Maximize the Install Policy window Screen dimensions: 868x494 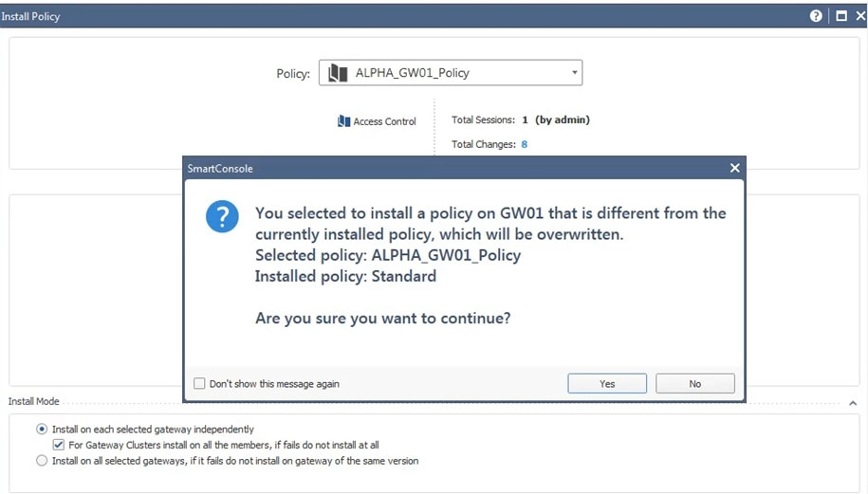point(840,16)
